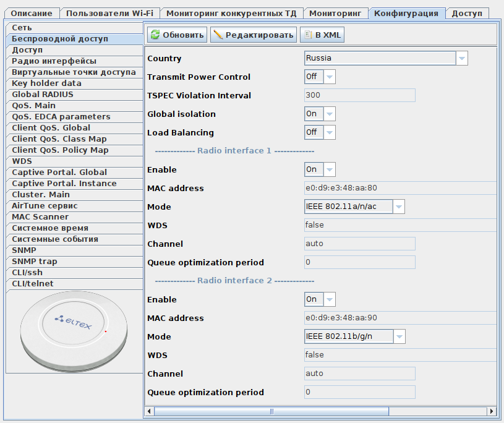Click TSPEC Violation Interval field
The height and width of the screenshot is (423, 504).
tap(360, 95)
